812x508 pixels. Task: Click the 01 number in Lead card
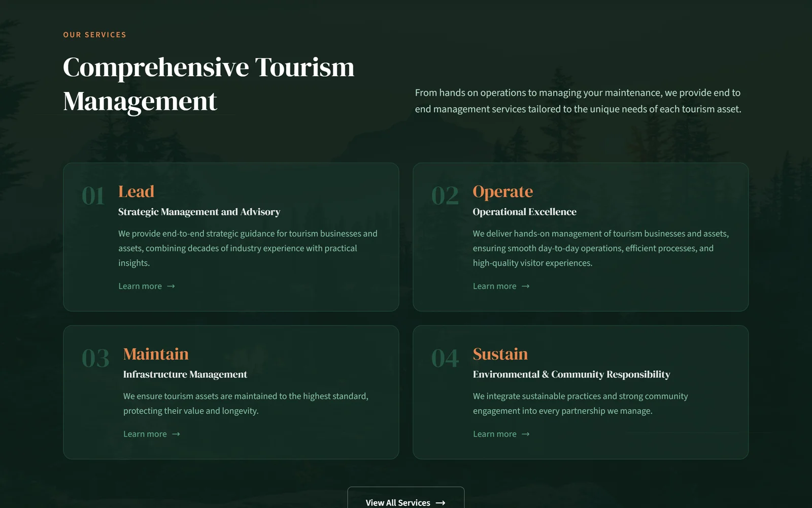tap(93, 196)
